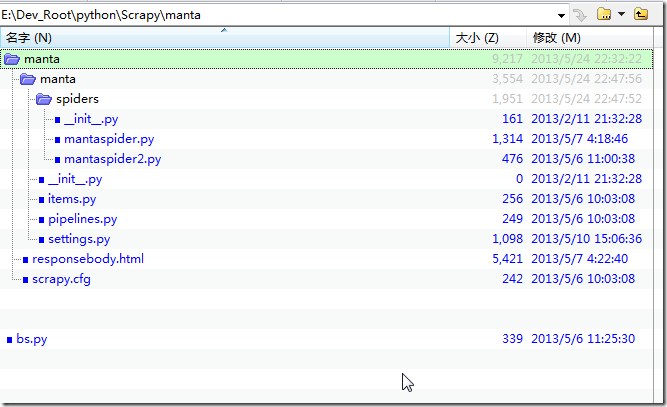Click size value 1,098 of settings.py
The height and width of the screenshot is (407, 667).
(x=507, y=239)
